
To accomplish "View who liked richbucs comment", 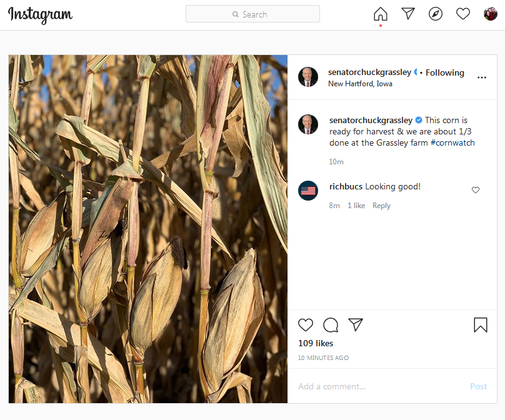I will coord(356,206).
